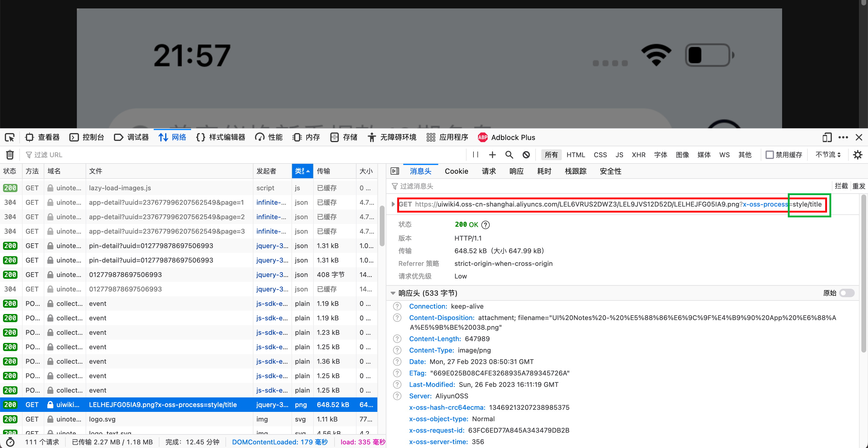Click the element picker icon
This screenshot has height=448, width=868.
pyautogui.click(x=9, y=137)
